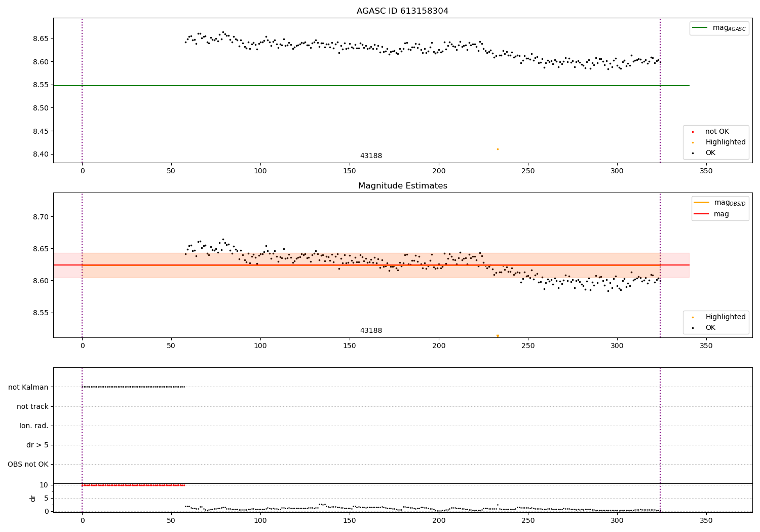This screenshot has width=760, height=532.
Task: Click the 5 tick on the dr axis
Action: pos(46,498)
